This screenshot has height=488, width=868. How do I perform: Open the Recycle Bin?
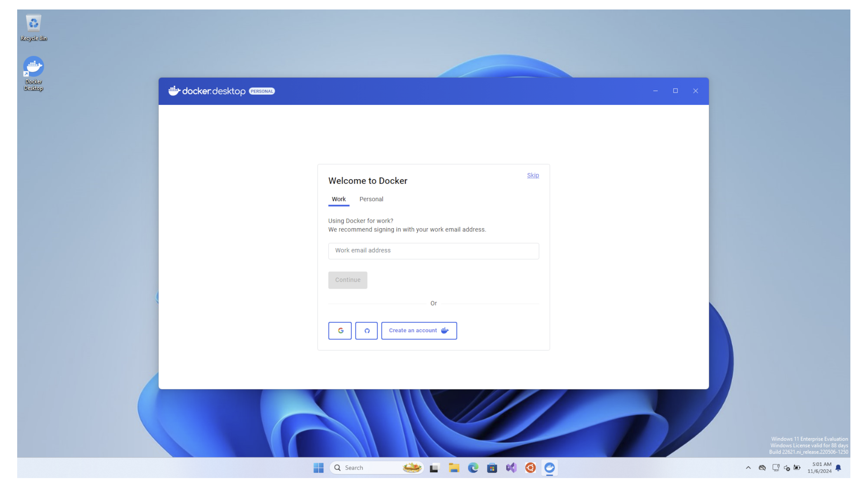coord(33,23)
